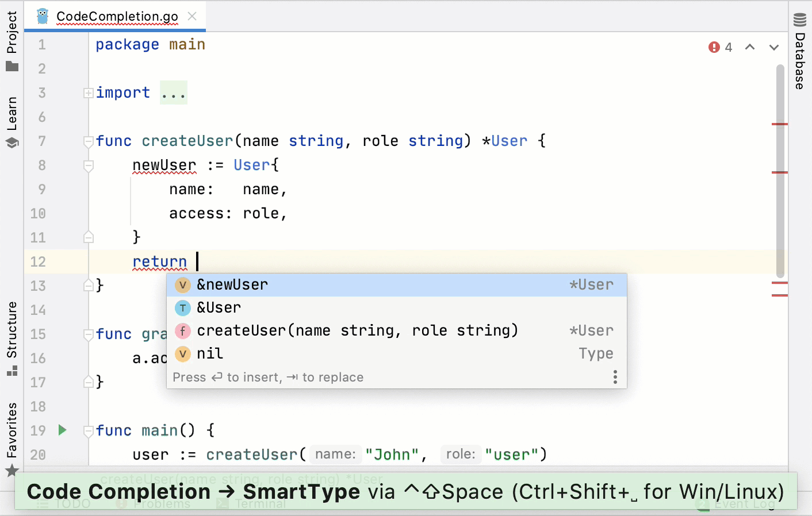This screenshot has width=812, height=516.
Task: Open the Event Log
Action: pos(741,503)
